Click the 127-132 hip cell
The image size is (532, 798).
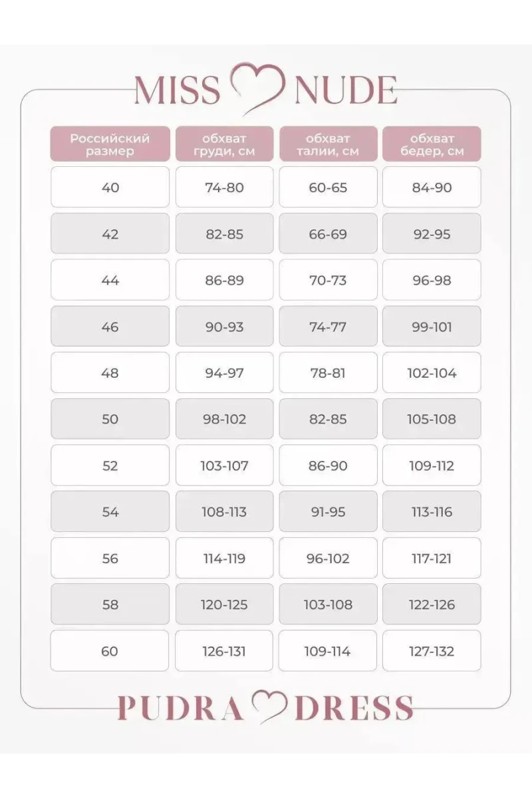(x=432, y=651)
